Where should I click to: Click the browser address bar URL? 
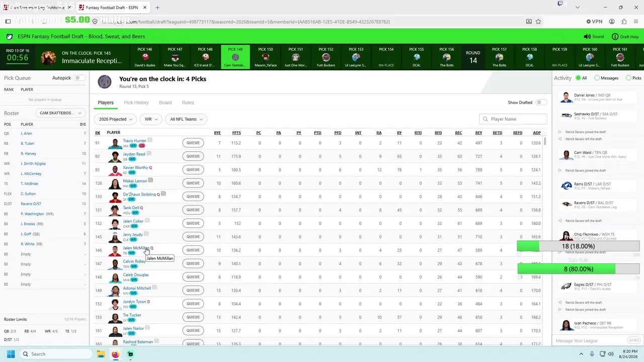246,22
